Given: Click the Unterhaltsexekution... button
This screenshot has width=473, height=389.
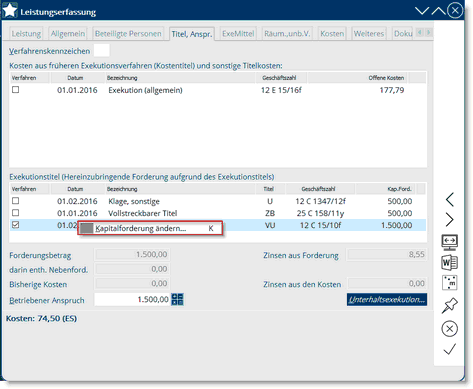Looking at the screenshot, I should (x=387, y=299).
